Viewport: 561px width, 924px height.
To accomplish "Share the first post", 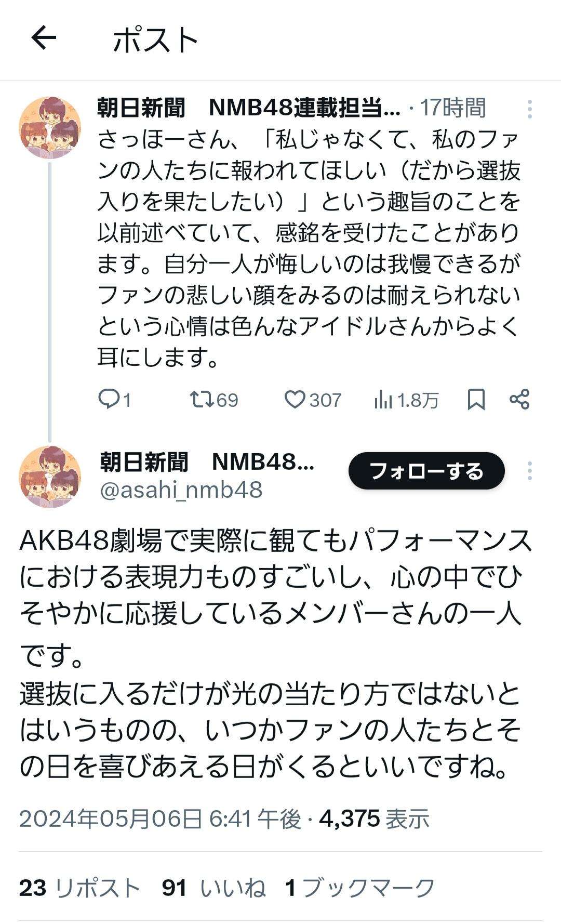I will tap(519, 399).
